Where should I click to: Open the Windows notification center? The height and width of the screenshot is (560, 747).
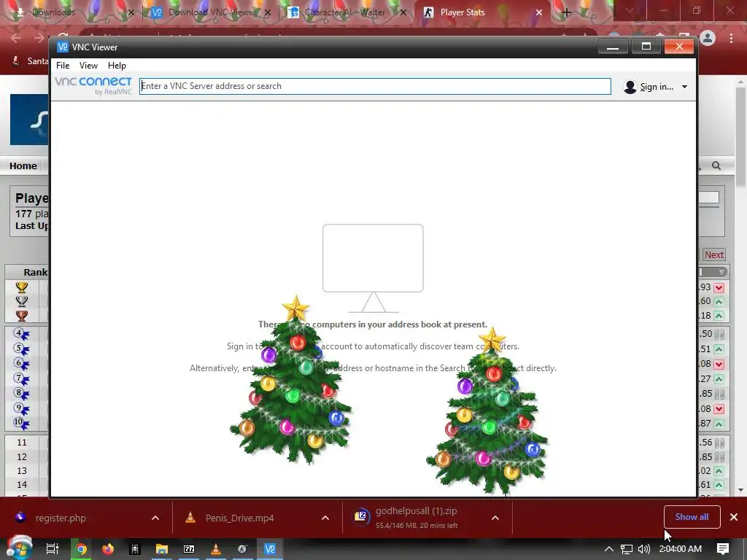pos(723,549)
